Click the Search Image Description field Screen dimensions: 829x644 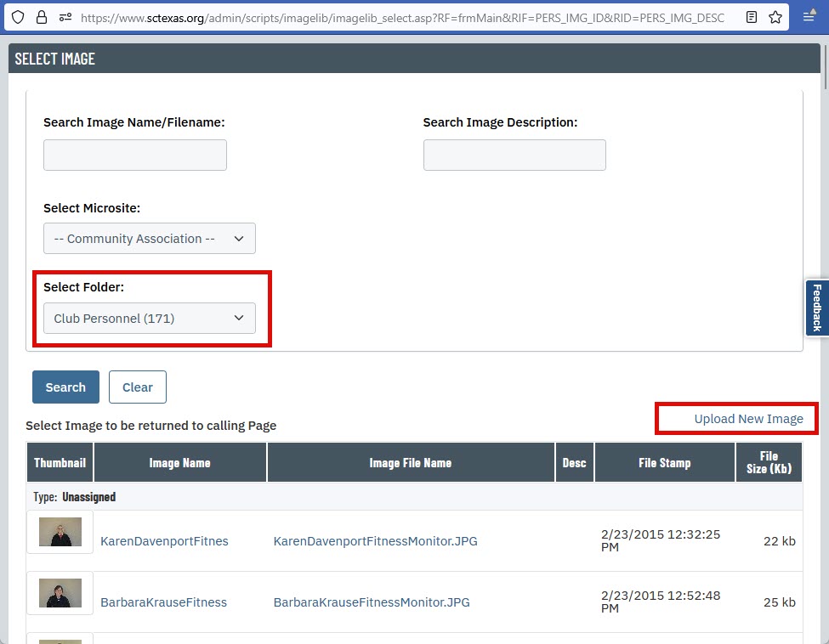click(514, 155)
